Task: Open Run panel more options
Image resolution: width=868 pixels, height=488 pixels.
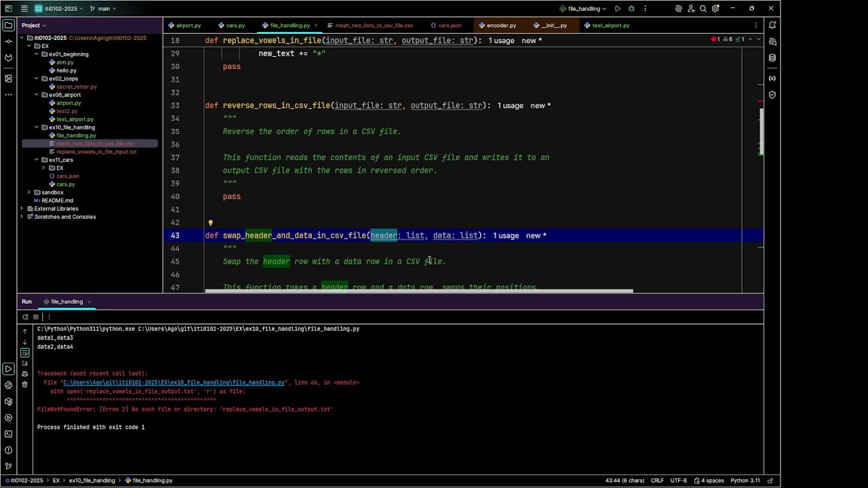Action: coord(49,317)
